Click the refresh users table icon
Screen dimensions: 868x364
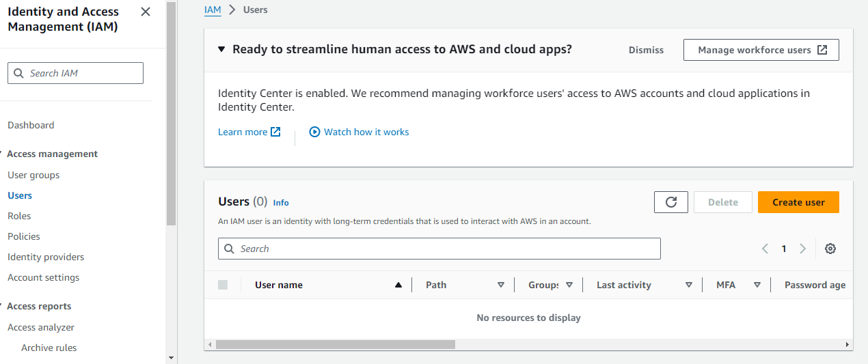tap(671, 202)
